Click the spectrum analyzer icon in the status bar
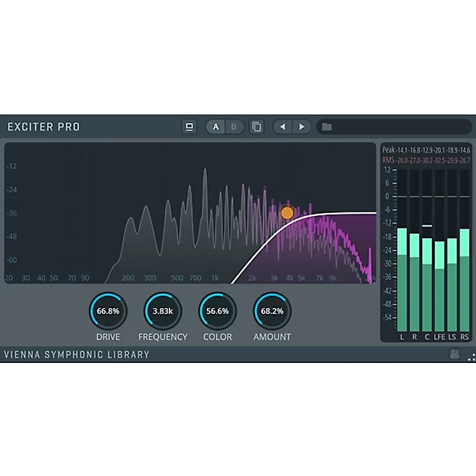The height and width of the screenshot is (476, 476). (x=453, y=353)
